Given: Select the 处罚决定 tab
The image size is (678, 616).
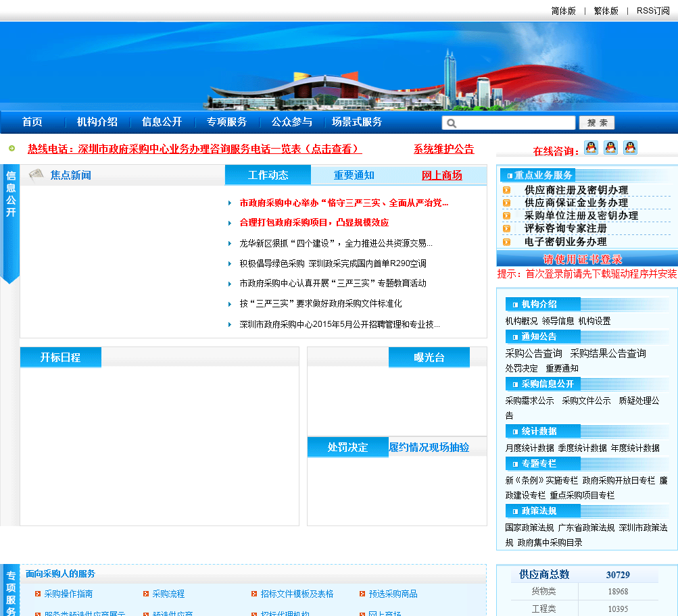Looking at the screenshot, I should pos(347,447).
